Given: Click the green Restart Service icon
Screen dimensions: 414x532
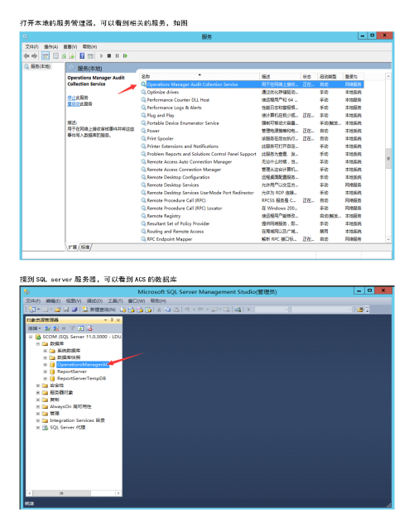Looking at the screenshot, I should tap(125, 56).
